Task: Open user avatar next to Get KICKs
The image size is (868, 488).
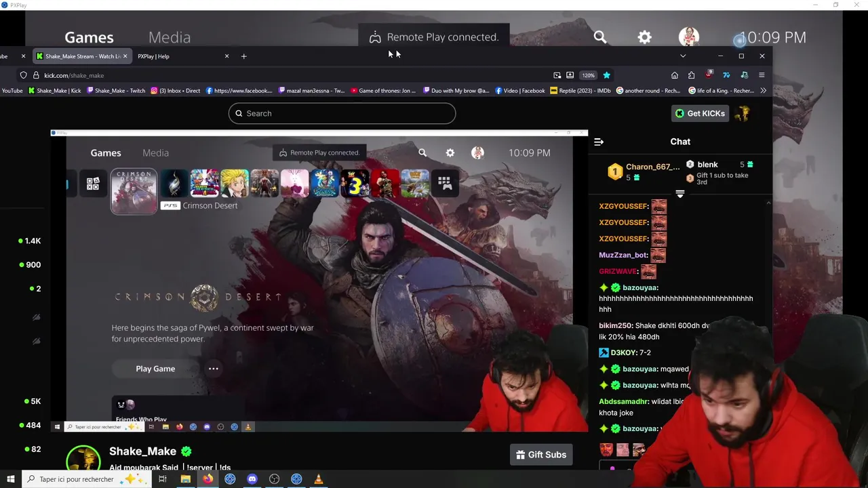Action: (743, 113)
